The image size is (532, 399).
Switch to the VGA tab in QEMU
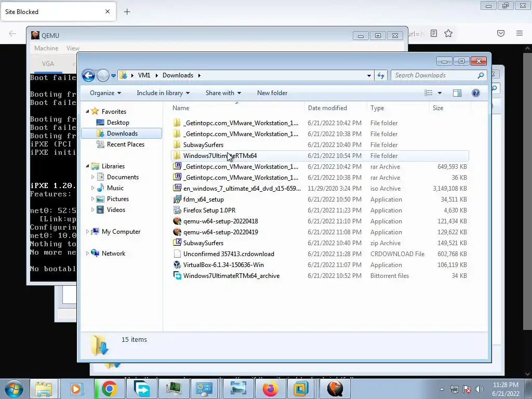(x=48, y=64)
